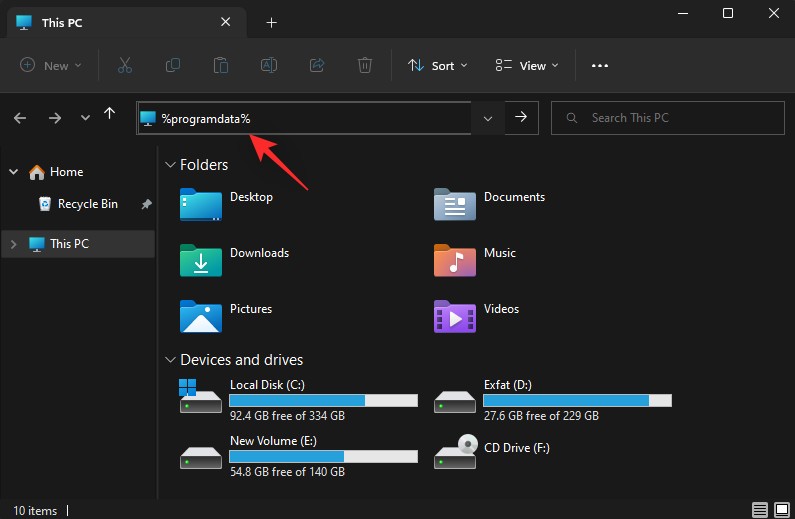Click the '54.8 GB free of 140 GB' text
The height and width of the screenshot is (519, 795).
[287, 472]
